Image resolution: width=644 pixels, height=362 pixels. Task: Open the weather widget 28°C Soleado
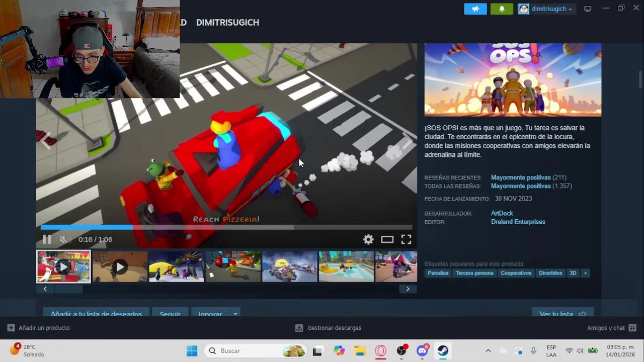28,350
